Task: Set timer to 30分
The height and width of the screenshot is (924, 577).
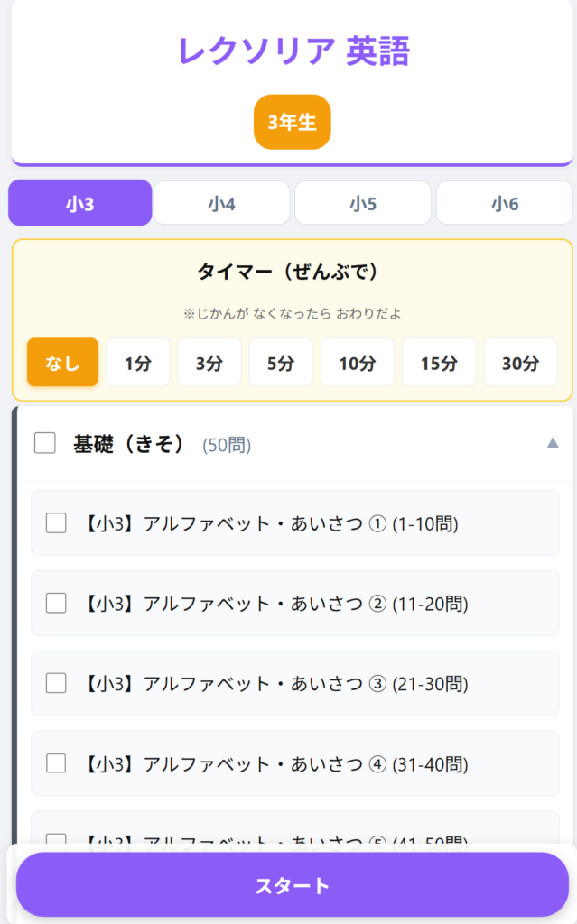Action: (520, 363)
